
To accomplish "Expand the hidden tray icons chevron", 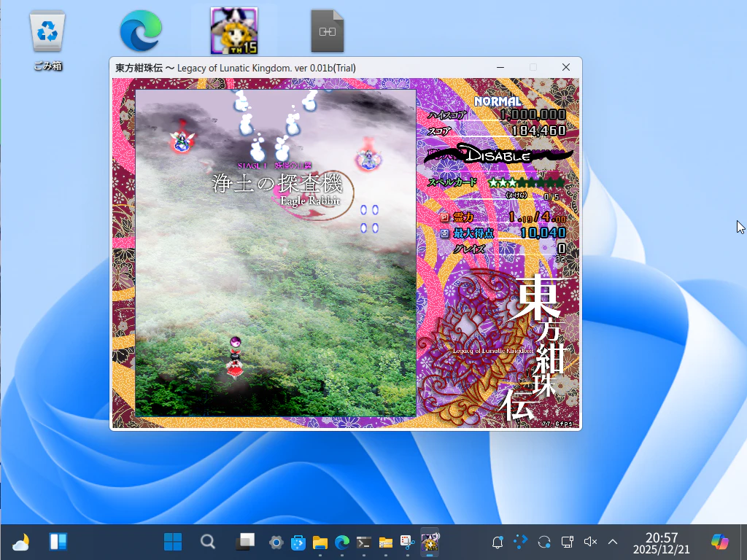I will 613,542.
